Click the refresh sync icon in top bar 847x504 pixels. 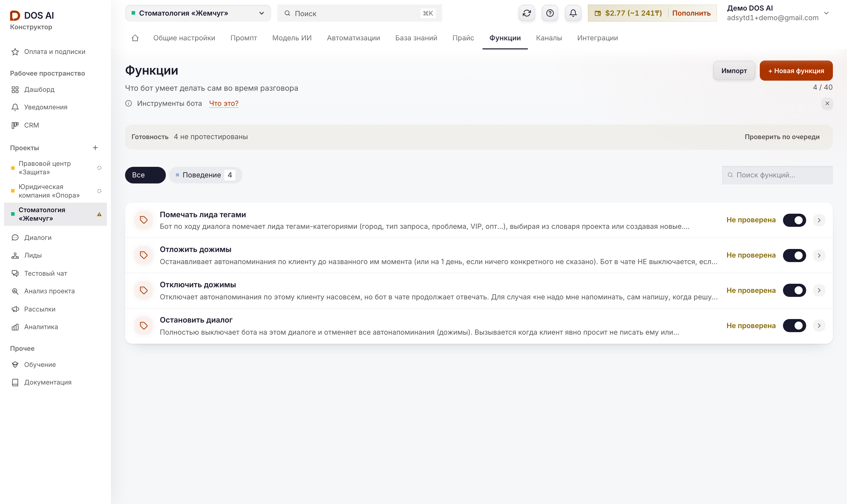tap(527, 13)
